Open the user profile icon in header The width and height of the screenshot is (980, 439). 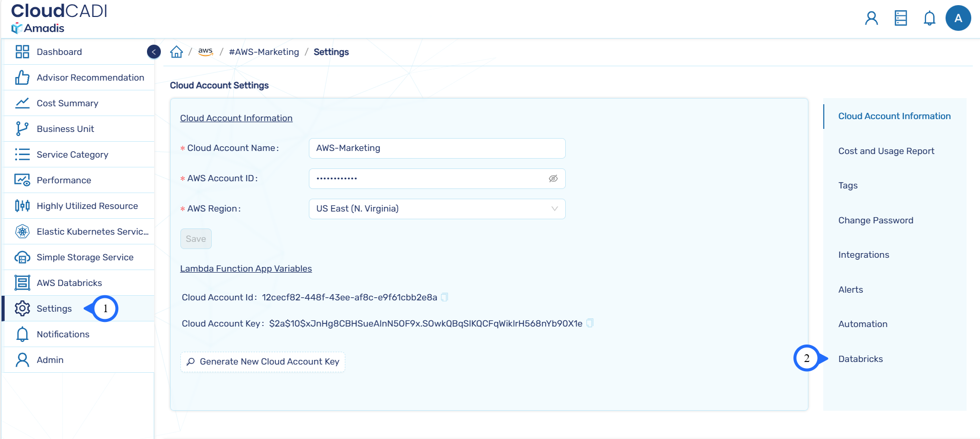[872, 18]
